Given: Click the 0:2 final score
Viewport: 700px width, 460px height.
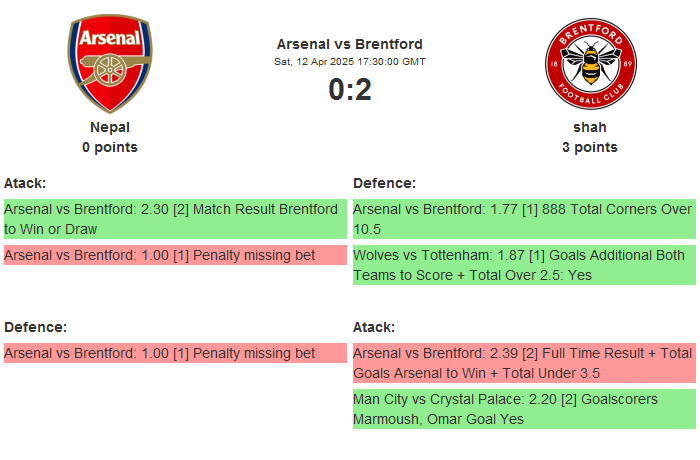Looking at the screenshot, I should pos(350,90).
